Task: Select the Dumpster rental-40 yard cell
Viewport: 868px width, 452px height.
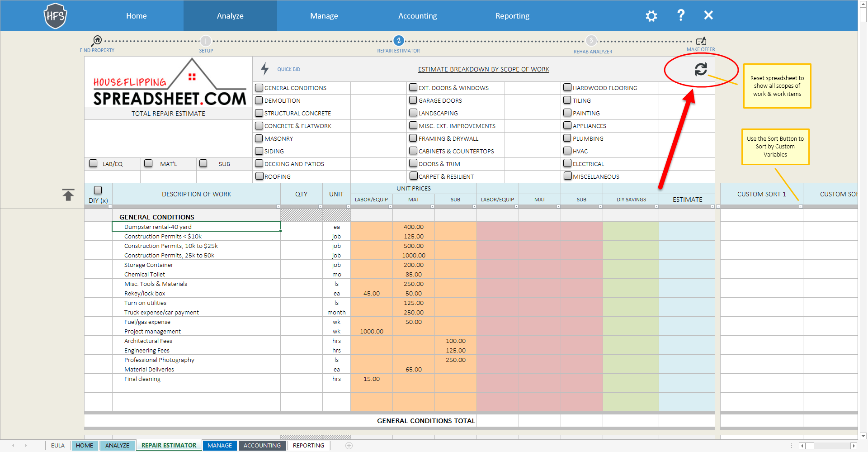Action: 196,227
